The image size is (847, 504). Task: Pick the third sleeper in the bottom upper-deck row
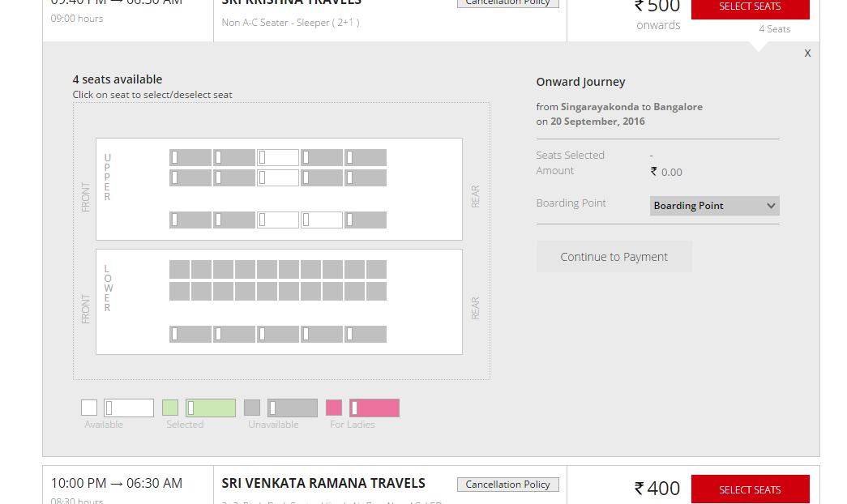[x=278, y=220]
